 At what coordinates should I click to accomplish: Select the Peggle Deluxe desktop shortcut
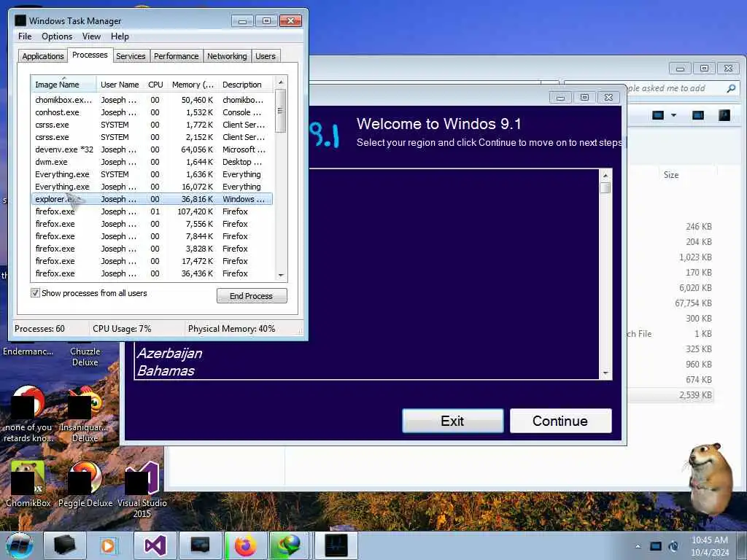click(85, 484)
